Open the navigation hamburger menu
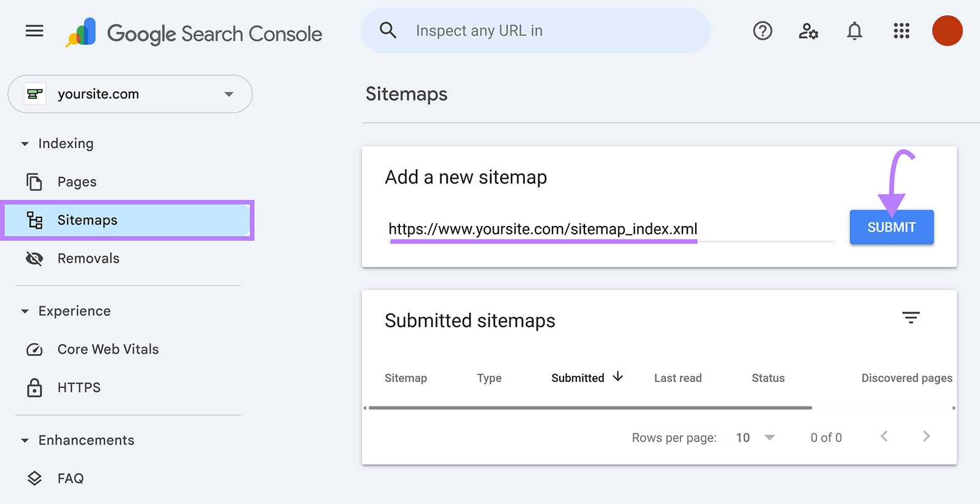The image size is (980, 504). tap(34, 31)
